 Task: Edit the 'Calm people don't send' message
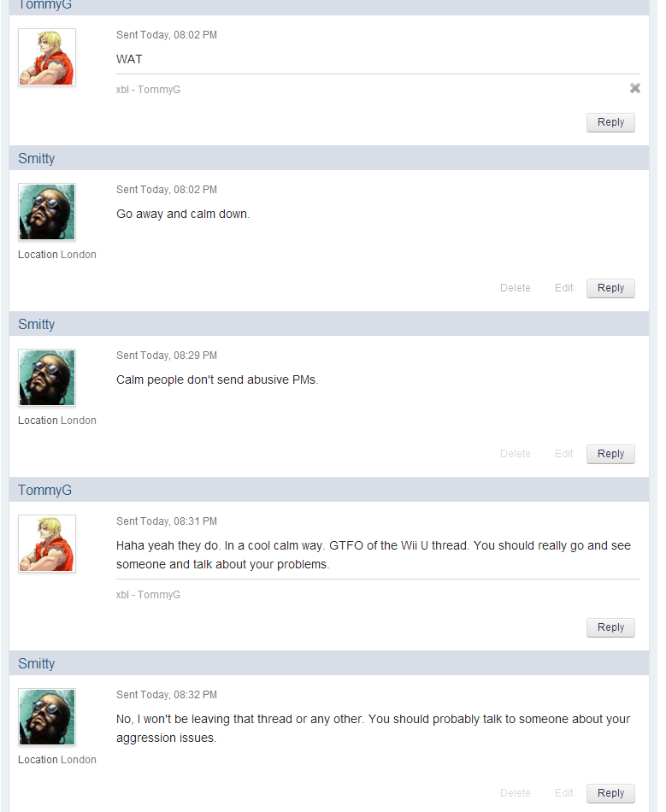[563, 454]
